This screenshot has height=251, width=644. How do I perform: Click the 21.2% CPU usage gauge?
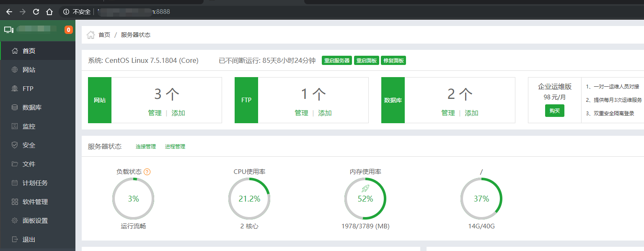coord(249,199)
